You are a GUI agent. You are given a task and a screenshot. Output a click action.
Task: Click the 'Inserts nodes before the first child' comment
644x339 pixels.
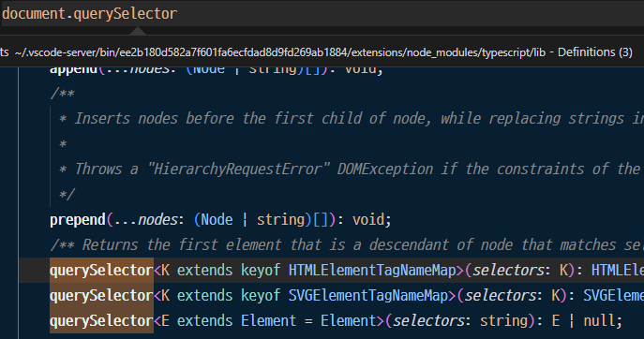(351, 119)
